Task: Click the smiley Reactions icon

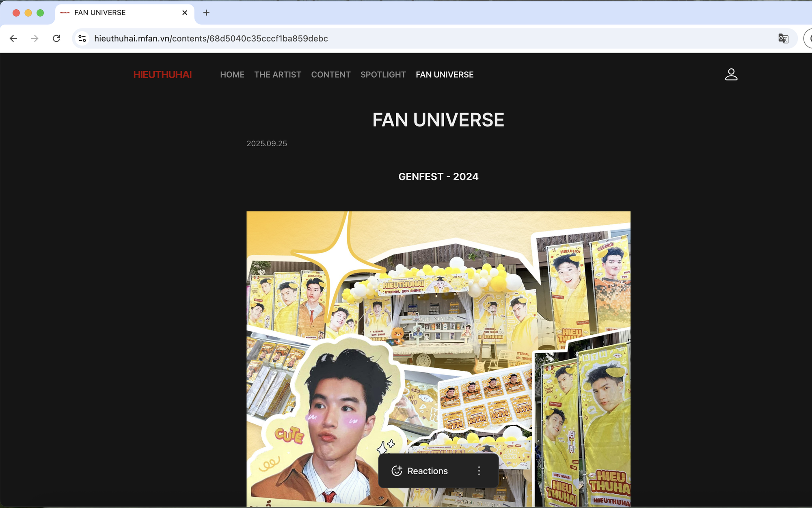Action: pos(397,471)
